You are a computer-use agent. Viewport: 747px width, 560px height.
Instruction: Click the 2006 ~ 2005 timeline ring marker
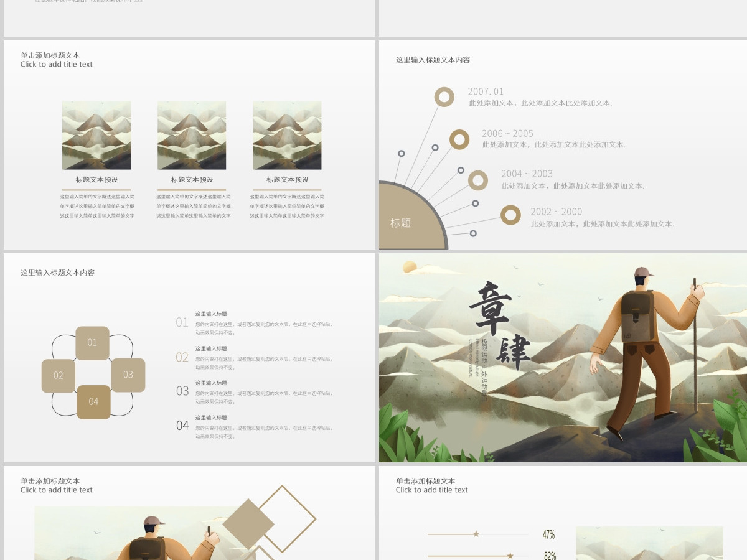[x=459, y=139]
